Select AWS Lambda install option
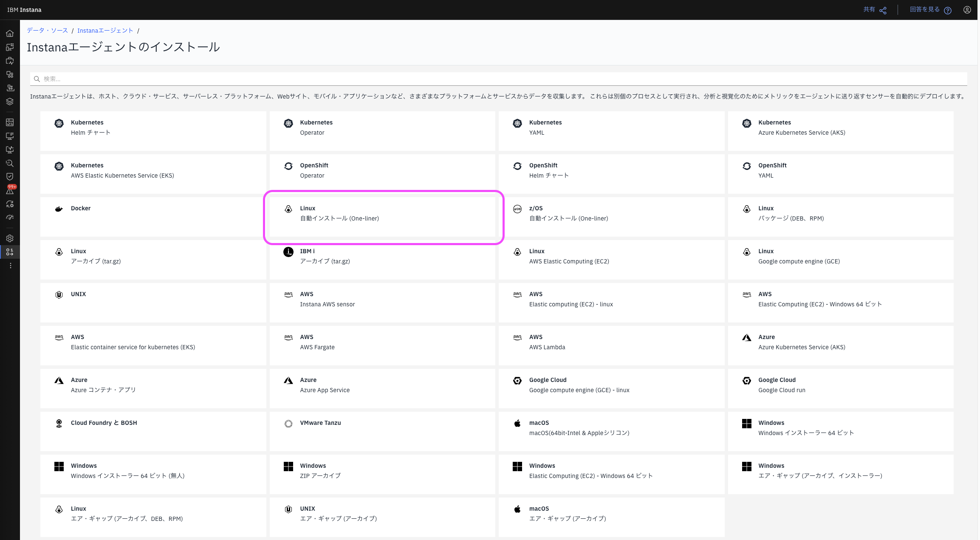 [x=611, y=345]
